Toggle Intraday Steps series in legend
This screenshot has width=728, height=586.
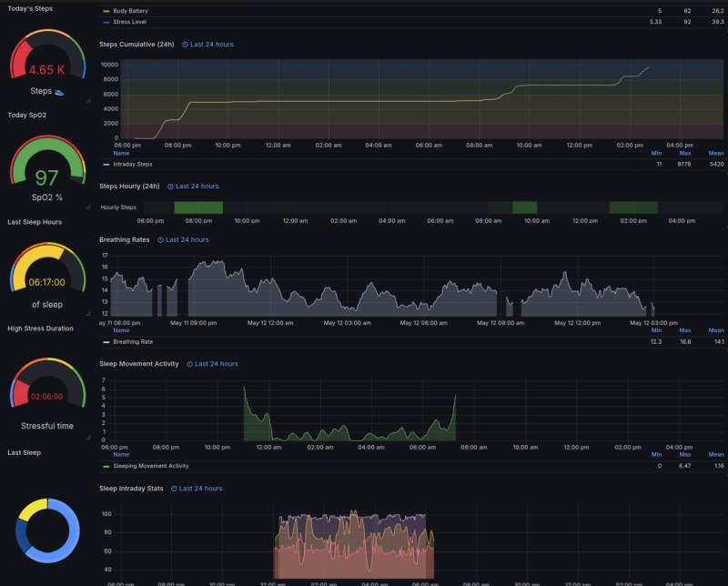click(132, 165)
